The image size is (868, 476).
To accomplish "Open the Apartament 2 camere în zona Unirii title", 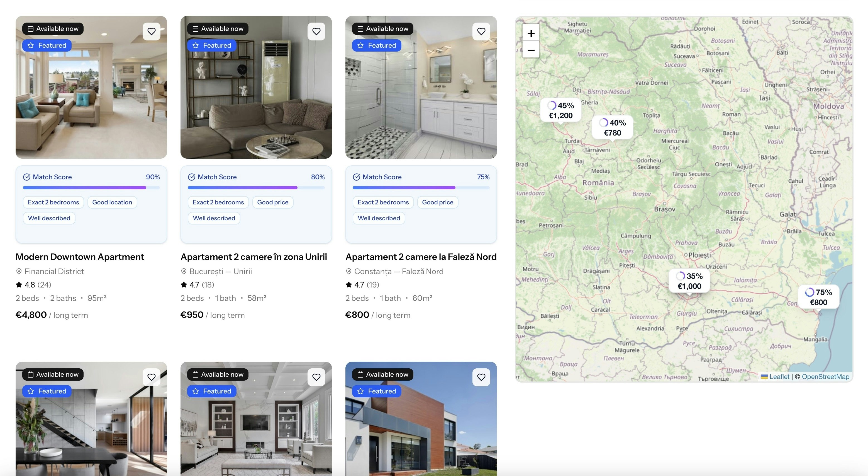I will point(254,257).
